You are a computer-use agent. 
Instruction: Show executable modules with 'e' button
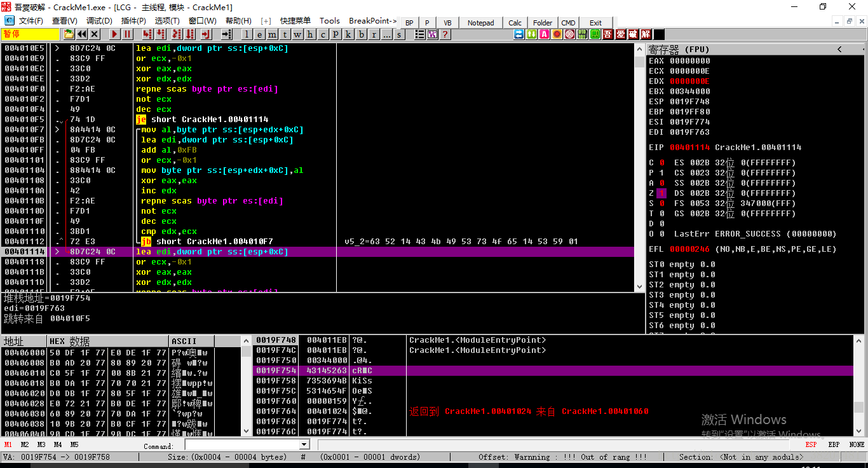pyautogui.click(x=259, y=34)
